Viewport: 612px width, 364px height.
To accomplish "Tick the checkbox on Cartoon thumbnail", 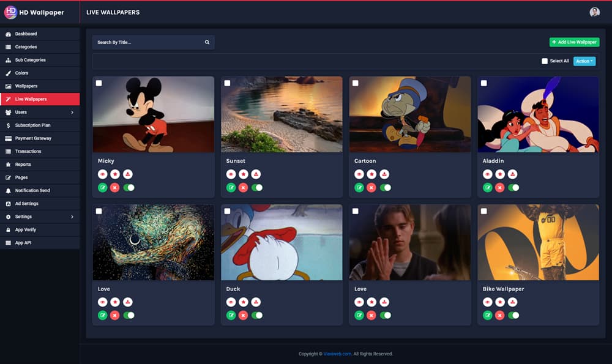I will (355, 83).
